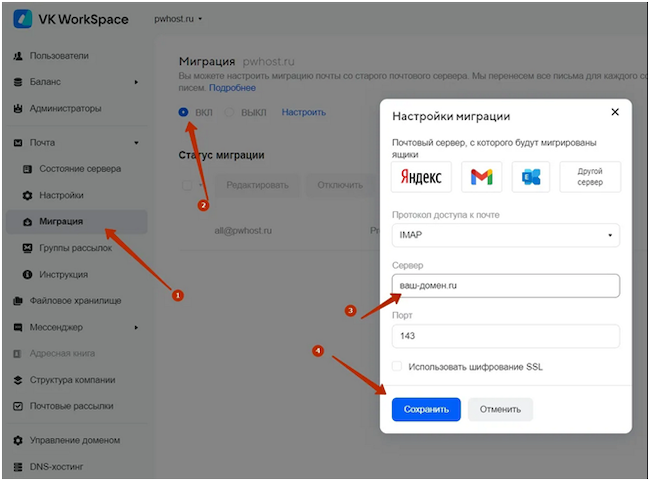The width and height of the screenshot is (650, 481).
Task: Close the migration settings dialog
Action: [x=615, y=112]
